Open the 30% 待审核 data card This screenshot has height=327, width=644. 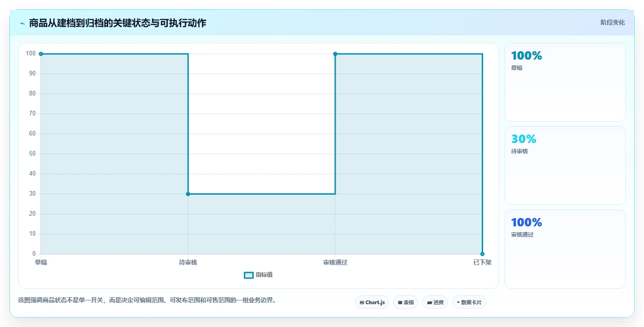coord(565,166)
